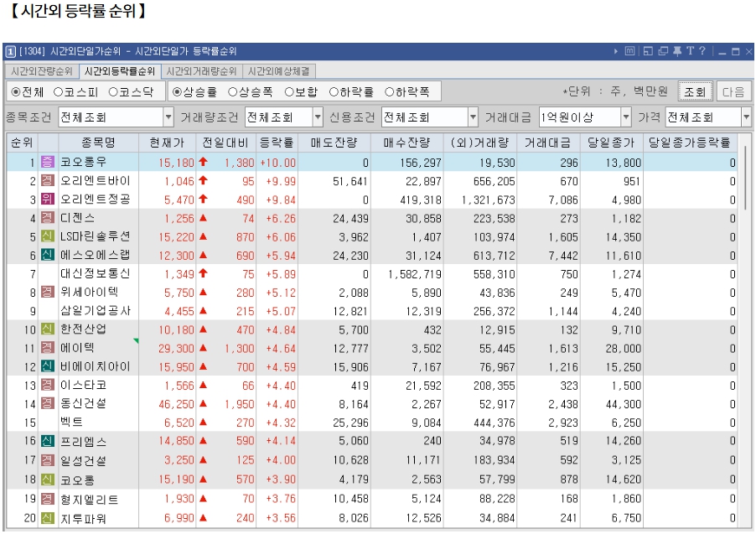
Task: Pin the window using the pin icon
Action: point(676,50)
